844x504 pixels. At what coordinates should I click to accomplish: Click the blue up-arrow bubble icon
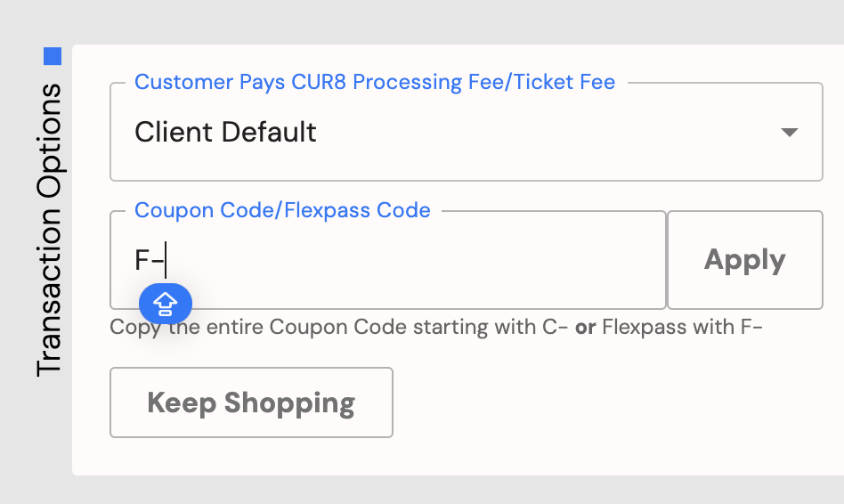pyautogui.click(x=166, y=304)
